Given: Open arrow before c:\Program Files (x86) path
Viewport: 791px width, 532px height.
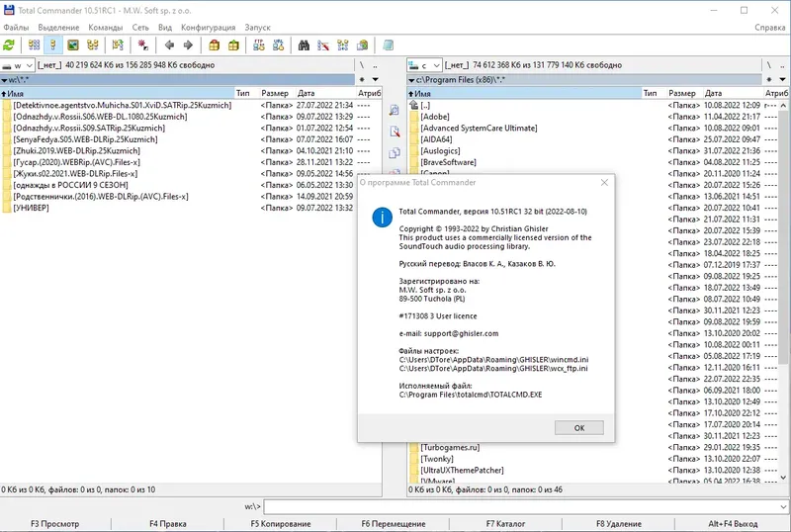Looking at the screenshot, I should (411, 80).
